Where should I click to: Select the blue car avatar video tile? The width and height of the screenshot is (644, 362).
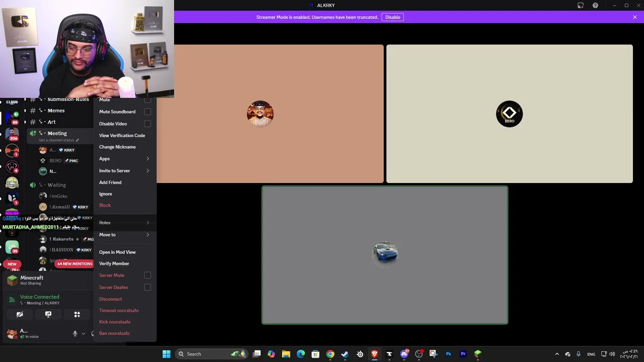tap(385, 254)
